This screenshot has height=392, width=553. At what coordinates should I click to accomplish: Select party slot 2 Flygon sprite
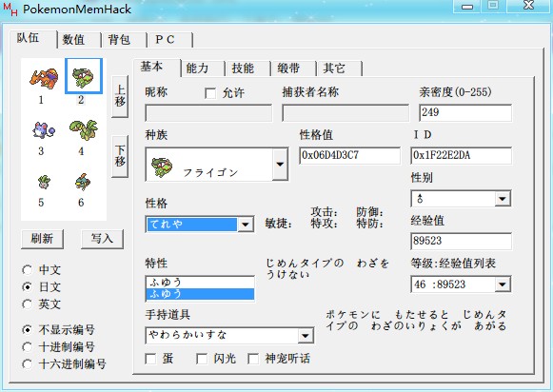point(83,77)
